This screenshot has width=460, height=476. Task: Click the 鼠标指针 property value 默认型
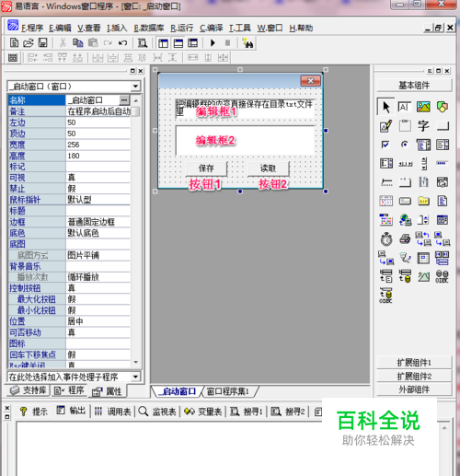(98, 200)
